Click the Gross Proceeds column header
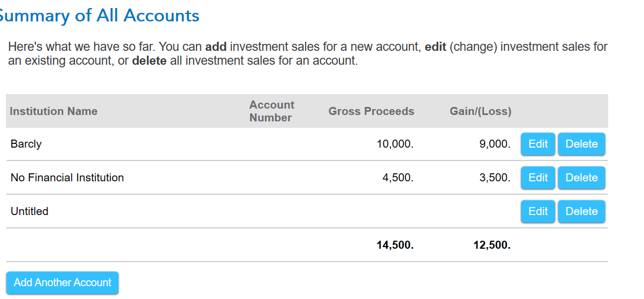644x299 pixels. point(372,111)
